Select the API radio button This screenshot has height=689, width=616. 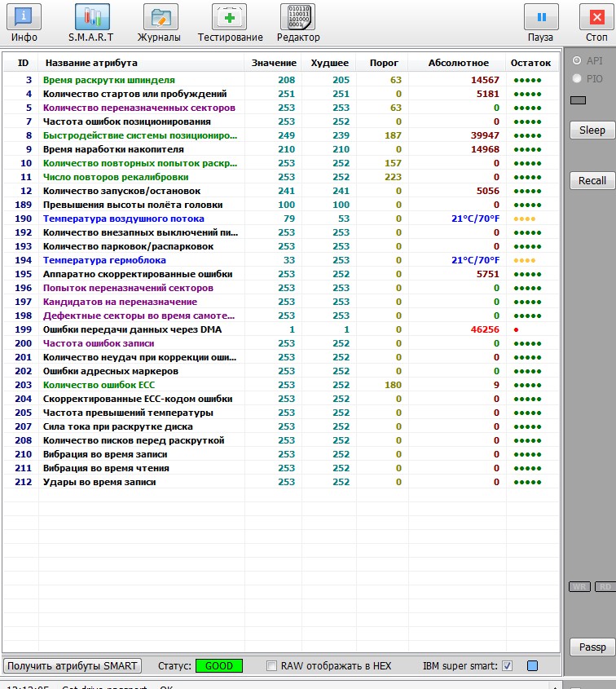tap(577, 60)
